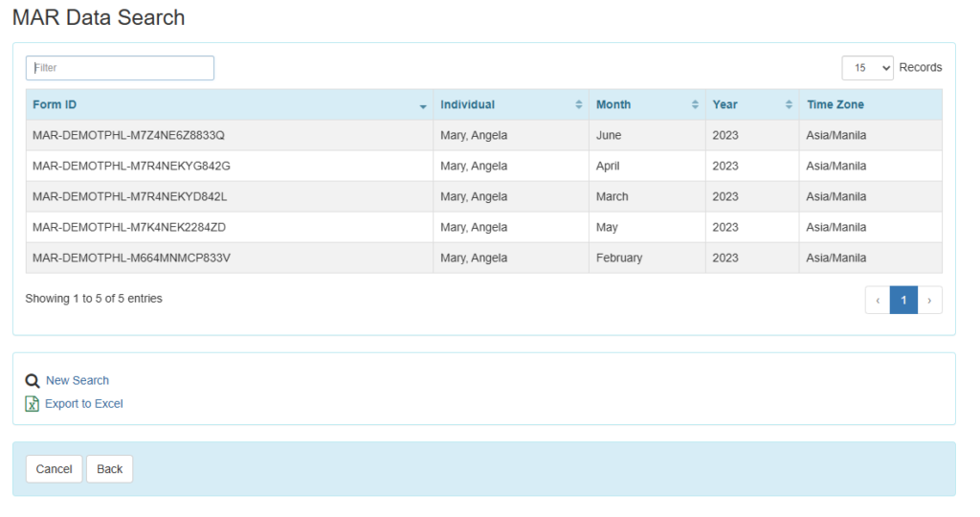Click the Year column sort arrows
This screenshot has height=517, width=980.
coord(789,104)
